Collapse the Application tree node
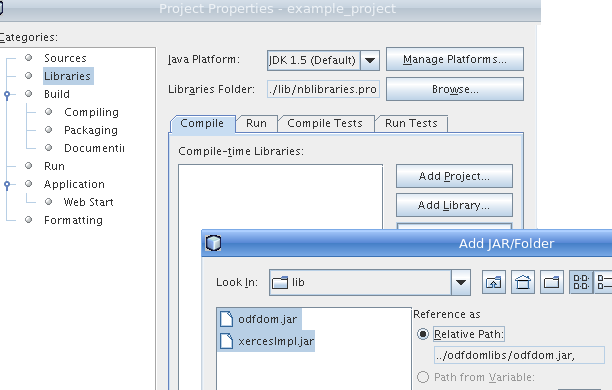The image size is (612, 390). coord(7,184)
